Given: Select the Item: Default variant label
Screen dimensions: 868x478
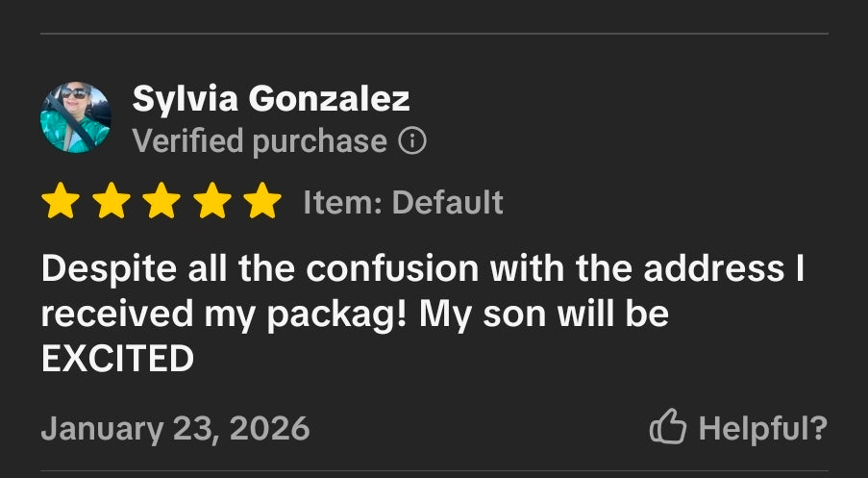Looking at the screenshot, I should 403,202.
